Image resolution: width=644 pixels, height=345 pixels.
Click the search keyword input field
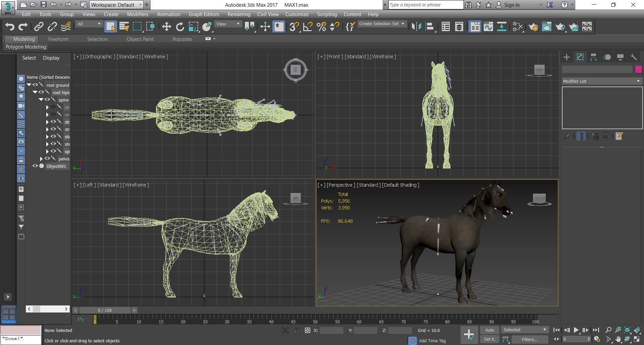(x=426, y=5)
